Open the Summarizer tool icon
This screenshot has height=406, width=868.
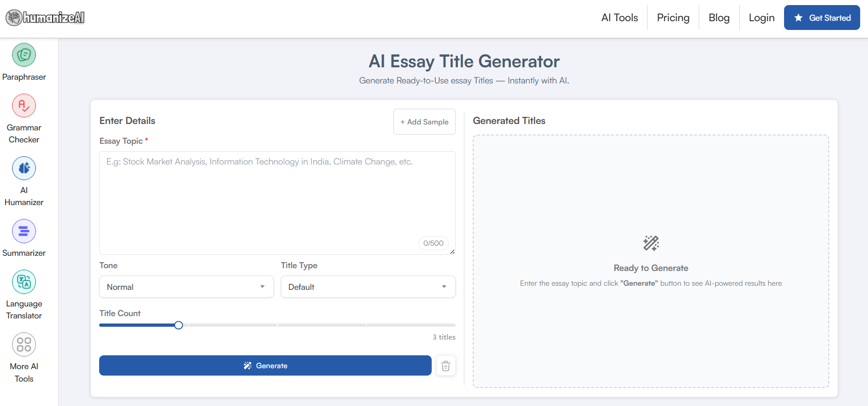[24, 231]
